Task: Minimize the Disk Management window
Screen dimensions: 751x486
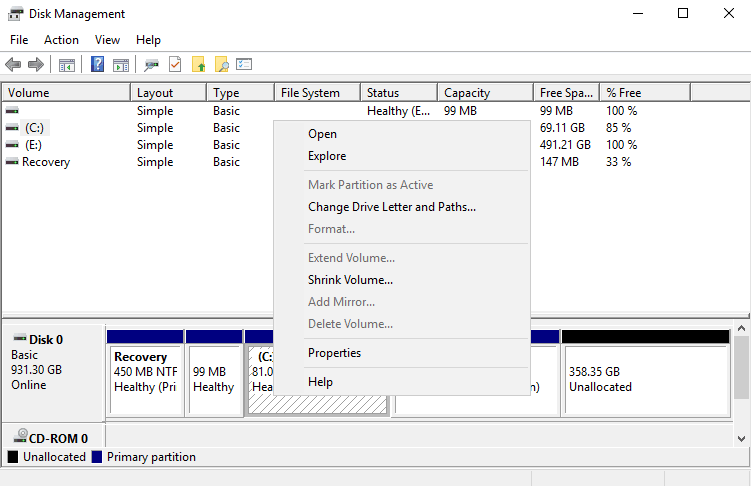Action: coord(638,13)
